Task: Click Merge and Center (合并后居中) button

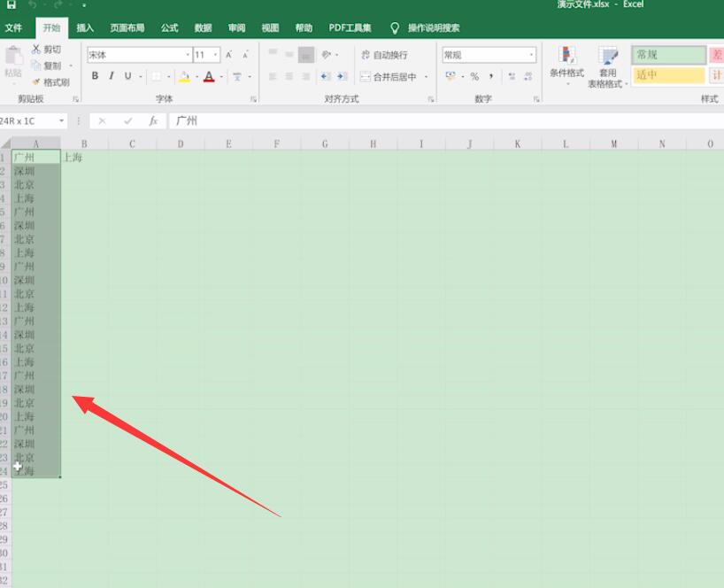Action: [388, 77]
